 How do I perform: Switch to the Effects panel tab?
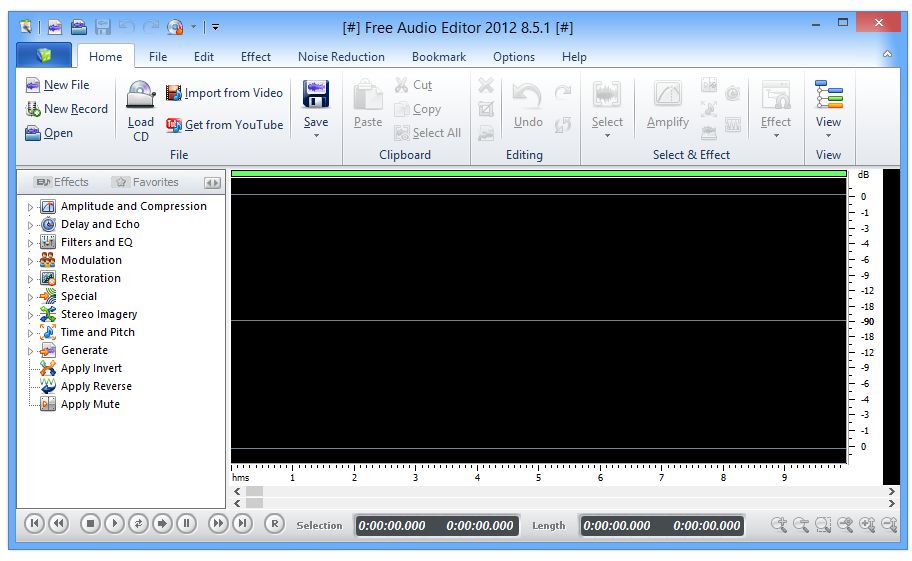tap(62, 182)
